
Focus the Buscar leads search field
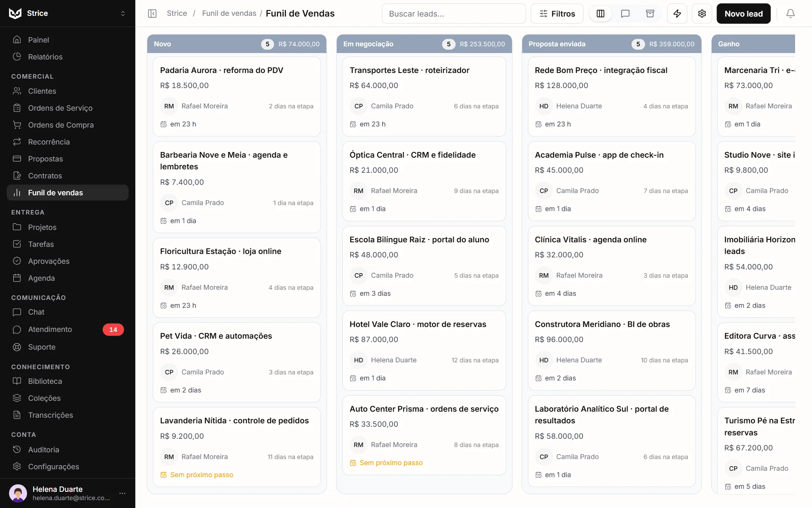point(454,14)
